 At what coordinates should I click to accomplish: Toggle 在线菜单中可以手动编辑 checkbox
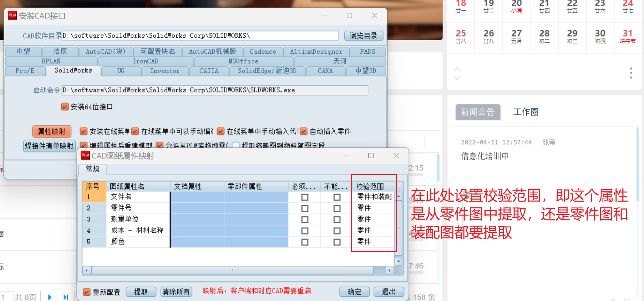pos(135,131)
